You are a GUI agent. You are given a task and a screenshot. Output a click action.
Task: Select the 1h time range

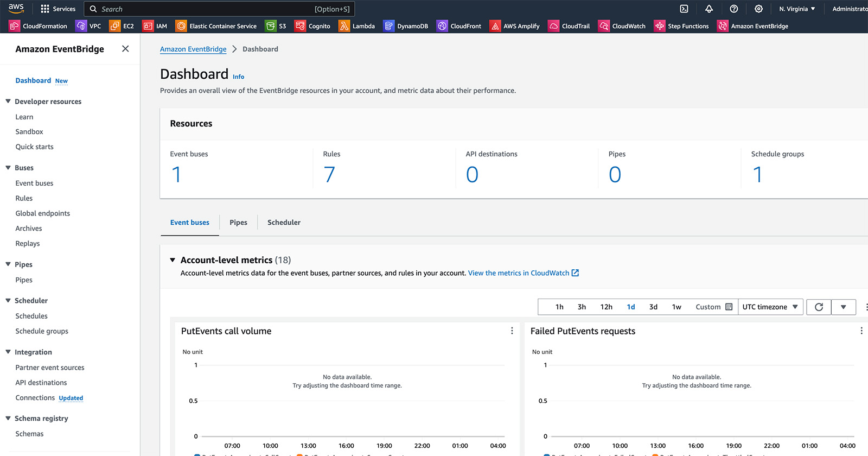(559, 307)
